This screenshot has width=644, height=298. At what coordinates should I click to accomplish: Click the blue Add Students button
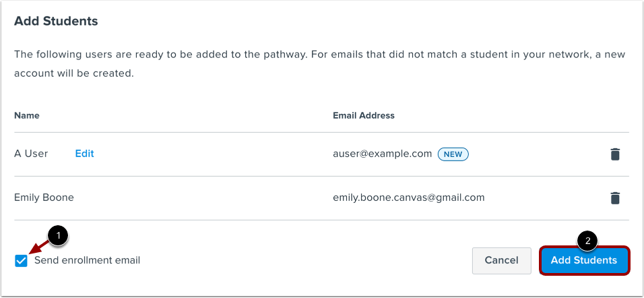pyautogui.click(x=583, y=260)
